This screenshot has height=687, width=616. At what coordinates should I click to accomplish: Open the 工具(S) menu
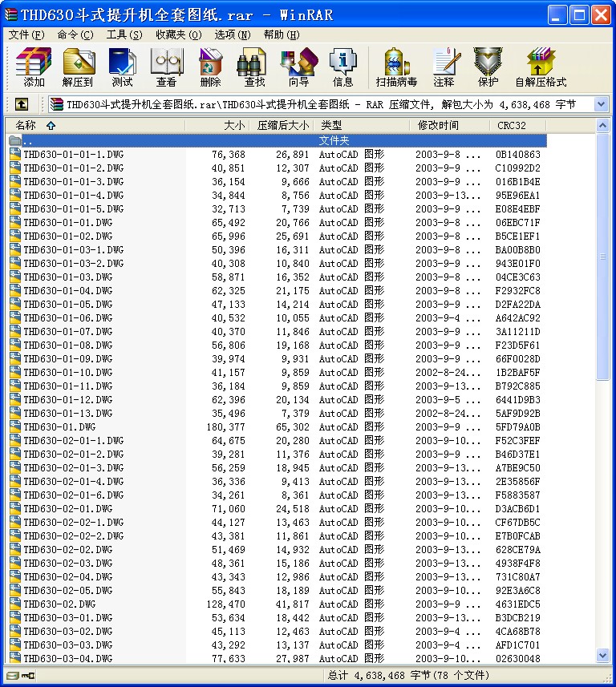pos(124,34)
